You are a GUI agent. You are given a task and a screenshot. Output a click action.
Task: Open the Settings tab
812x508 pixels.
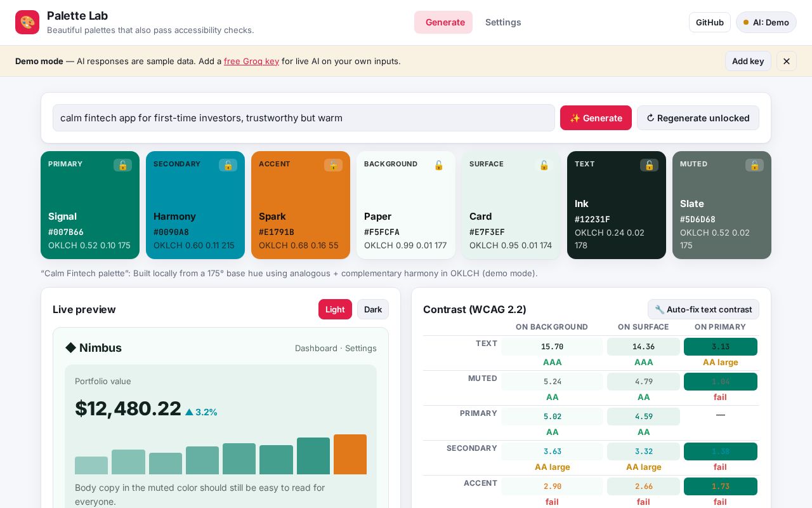click(x=503, y=22)
